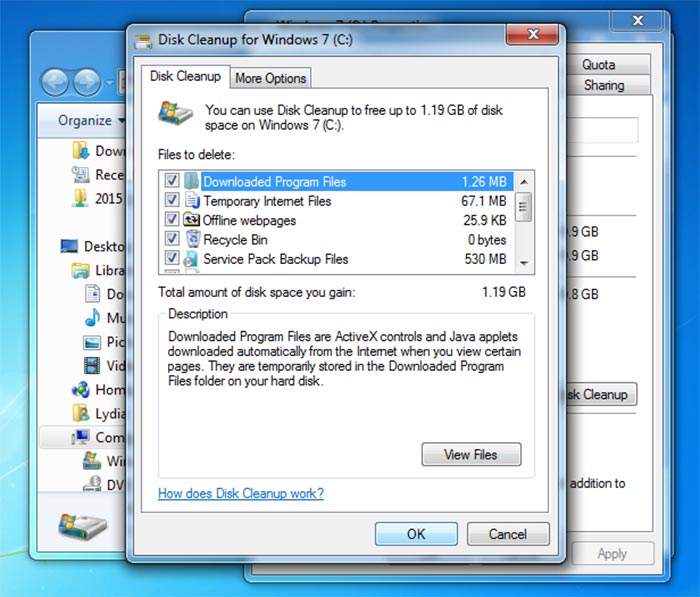
Task: Select the Music library icon
Action: click(x=92, y=317)
